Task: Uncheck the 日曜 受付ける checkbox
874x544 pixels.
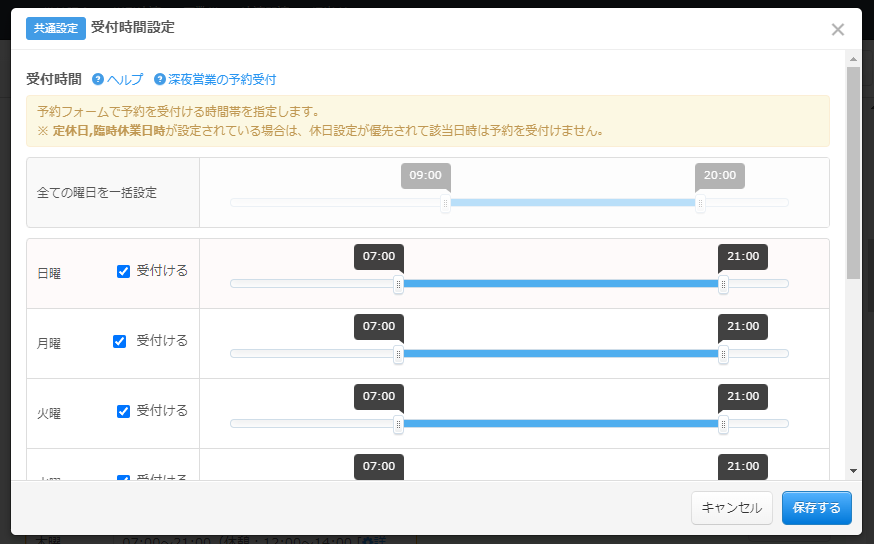Action: click(124, 271)
